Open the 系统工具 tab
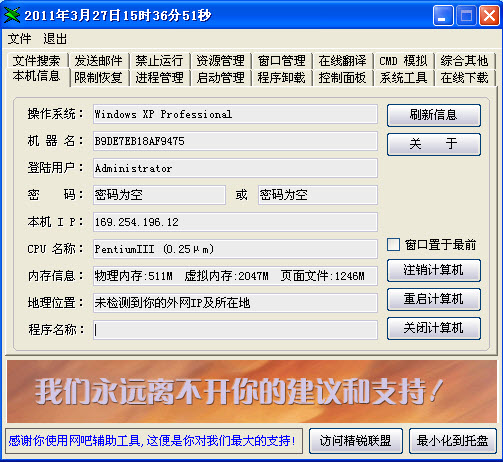 [x=403, y=78]
